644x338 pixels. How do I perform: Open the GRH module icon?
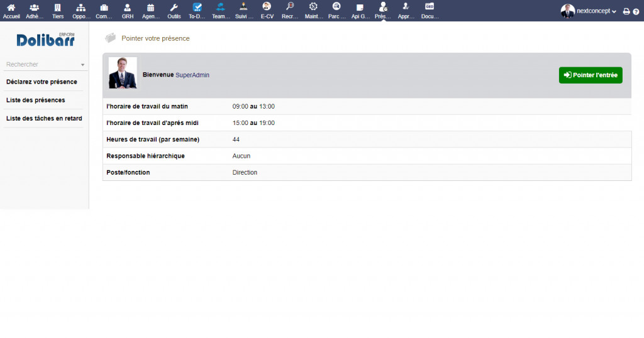(x=128, y=8)
